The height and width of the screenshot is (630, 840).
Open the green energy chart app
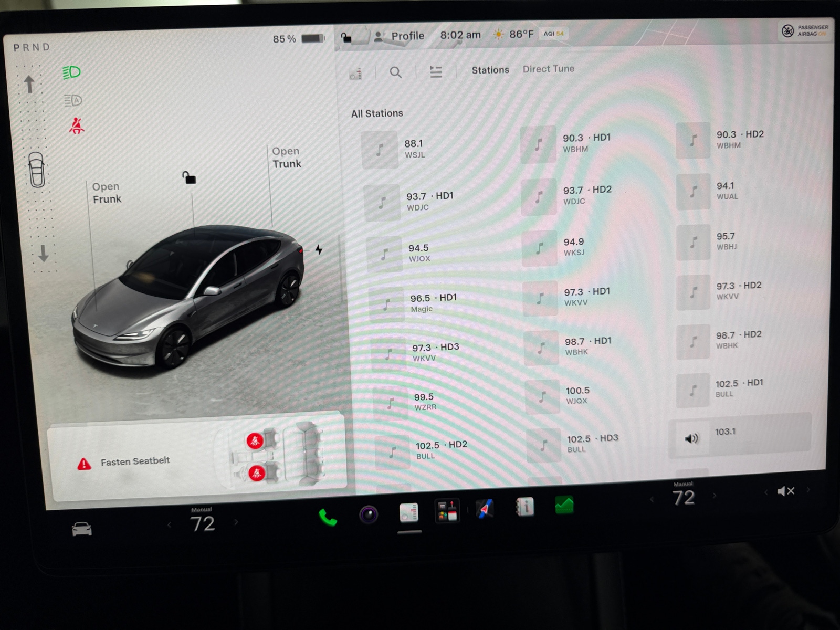[564, 505]
